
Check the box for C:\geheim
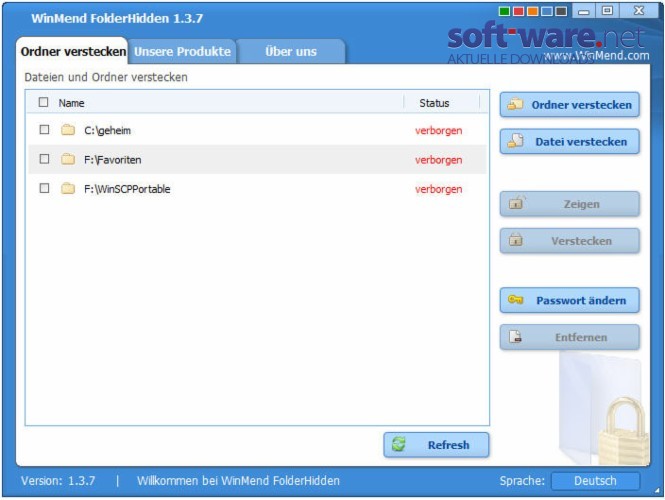click(x=44, y=129)
